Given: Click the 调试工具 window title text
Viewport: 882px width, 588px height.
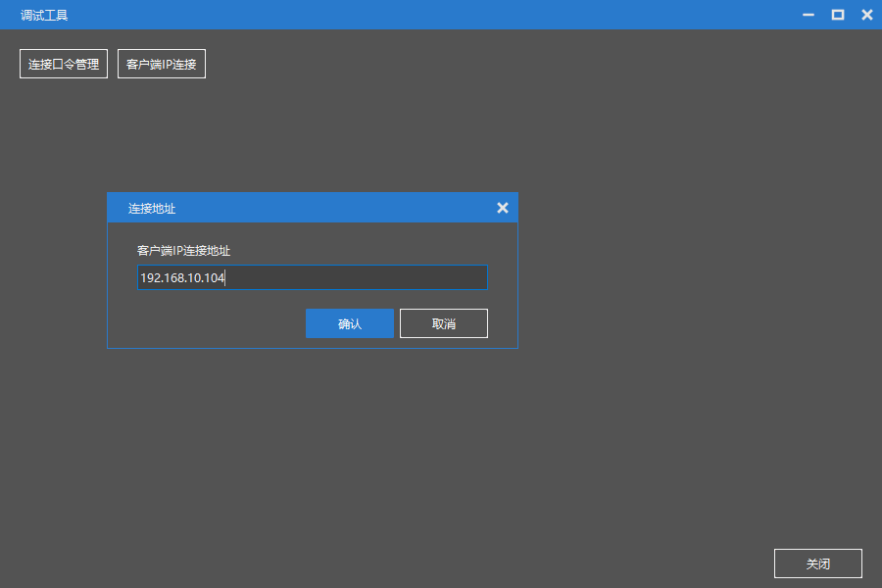Looking at the screenshot, I should click(x=45, y=16).
